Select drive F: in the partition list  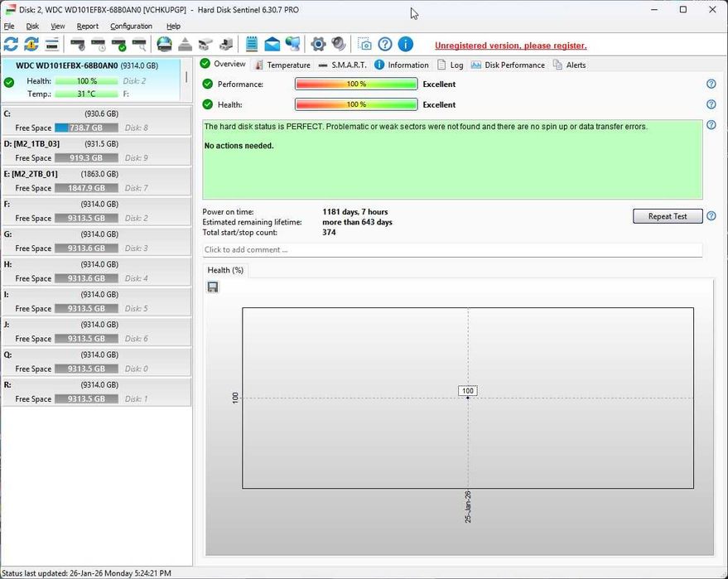[x=97, y=211]
